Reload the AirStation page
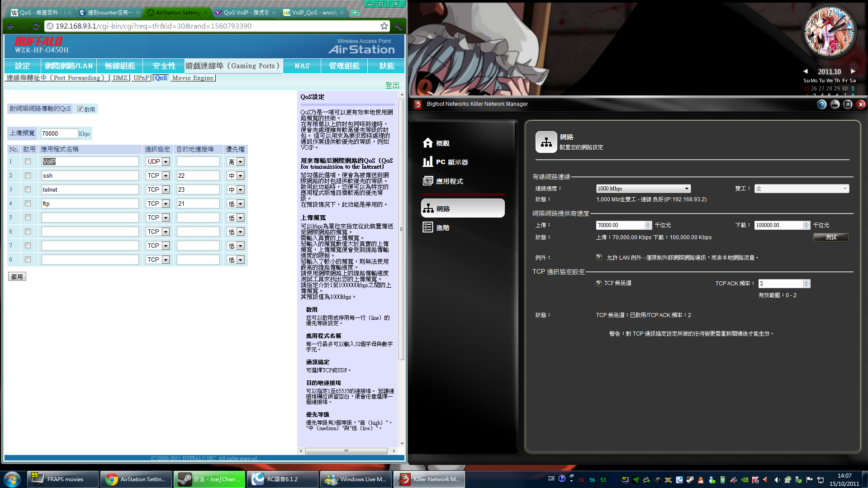Screen dimensions: 868x488 pos(36,26)
